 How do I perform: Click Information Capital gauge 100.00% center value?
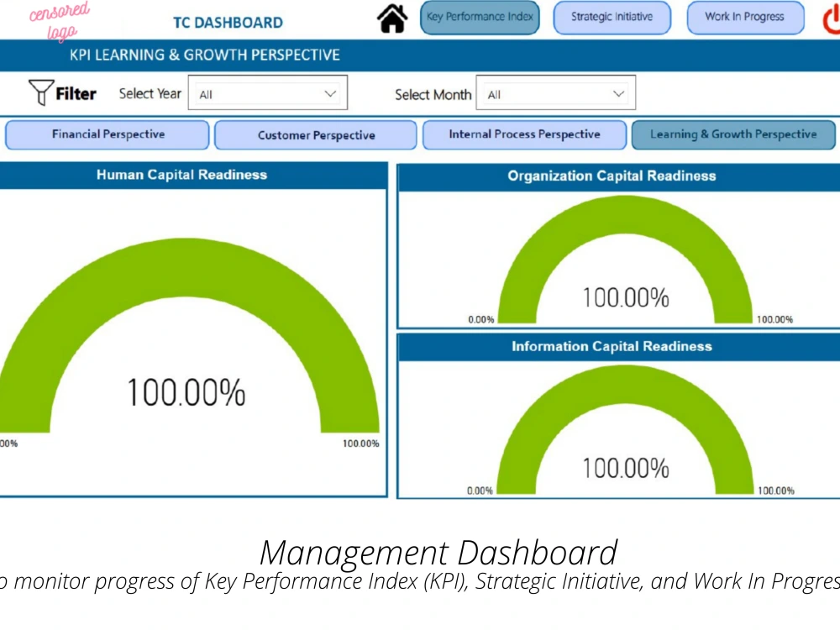pyautogui.click(x=626, y=468)
